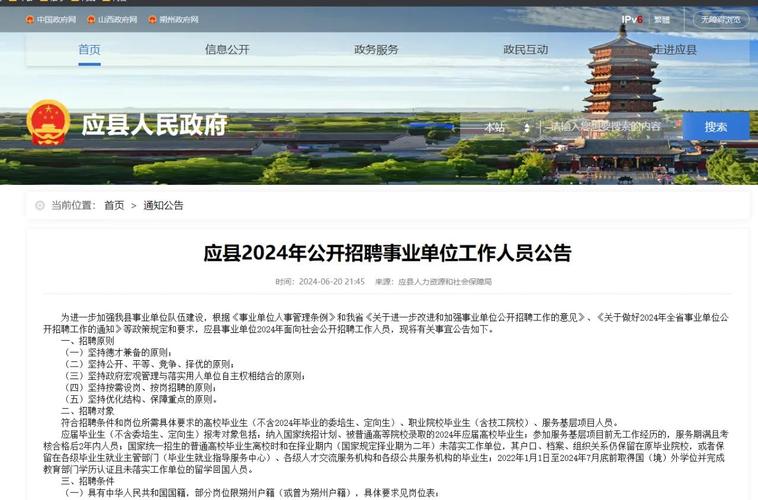Click the search keyword input field
The image size is (758, 500).
pyautogui.click(x=608, y=127)
